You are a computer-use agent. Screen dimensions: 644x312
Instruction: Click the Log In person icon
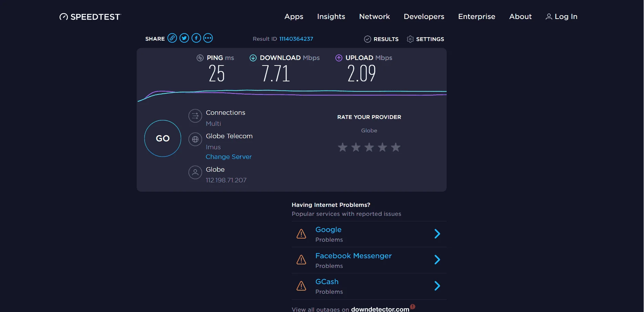click(549, 17)
